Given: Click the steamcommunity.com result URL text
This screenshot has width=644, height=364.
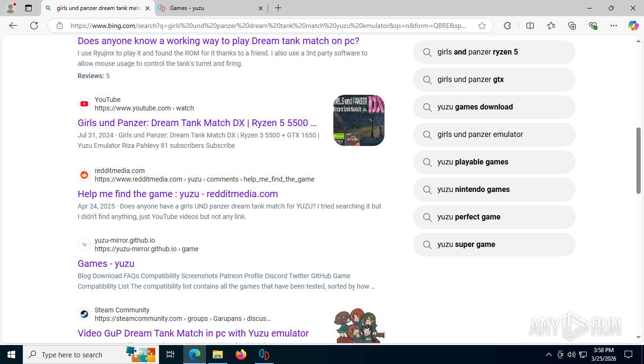Looking at the screenshot, I should pos(183,318).
